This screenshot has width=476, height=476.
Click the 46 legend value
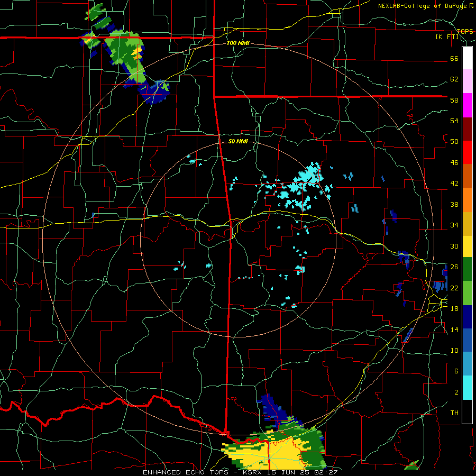pos(454,163)
